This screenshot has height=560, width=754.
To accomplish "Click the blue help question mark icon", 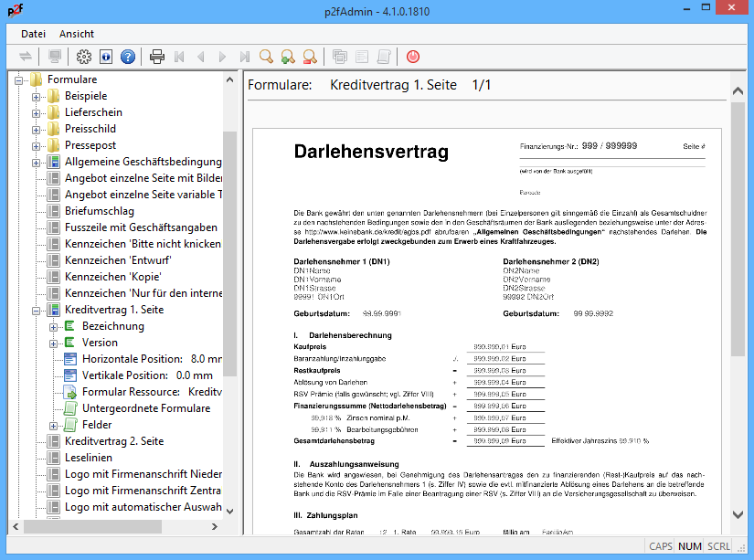I will click(x=127, y=57).
